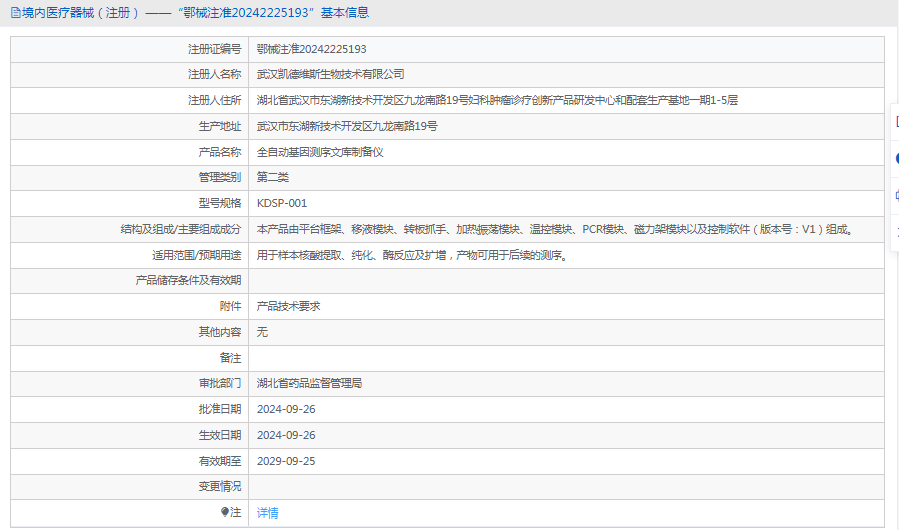Select the intended use text starting 用于样本核酸提取
The width and height of the screenshot is (899, 530).
point(413,255)
